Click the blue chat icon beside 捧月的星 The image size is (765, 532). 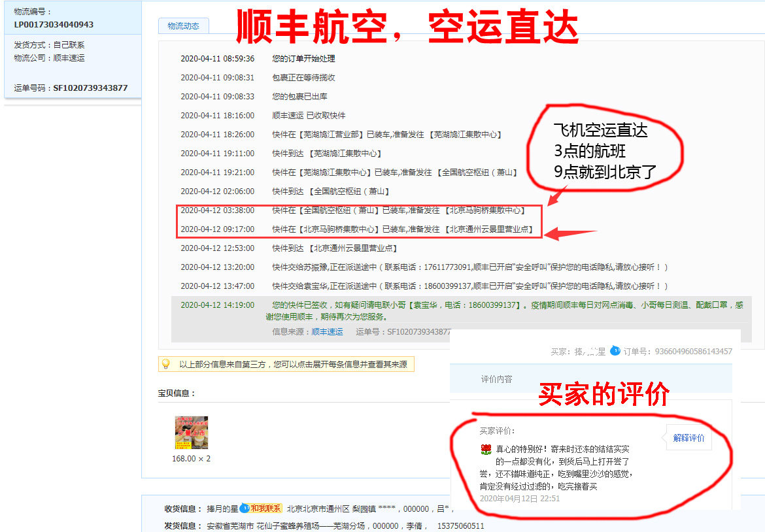(x=245, y=508)
